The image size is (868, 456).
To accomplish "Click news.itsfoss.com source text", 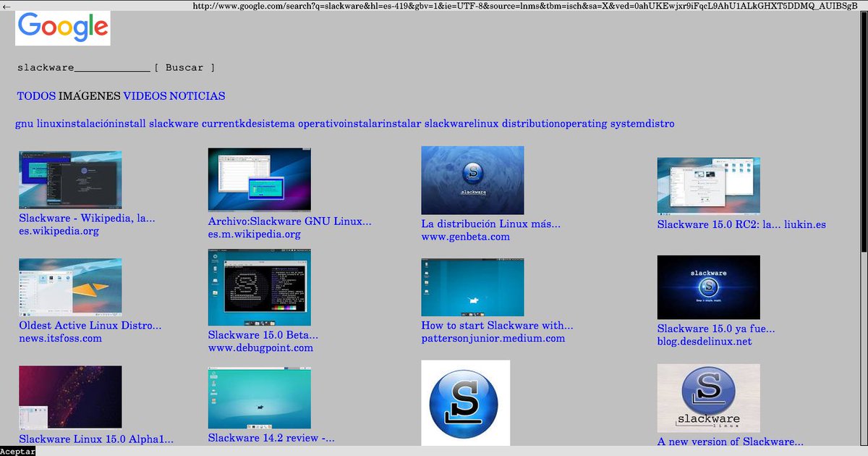I will 61,338.
